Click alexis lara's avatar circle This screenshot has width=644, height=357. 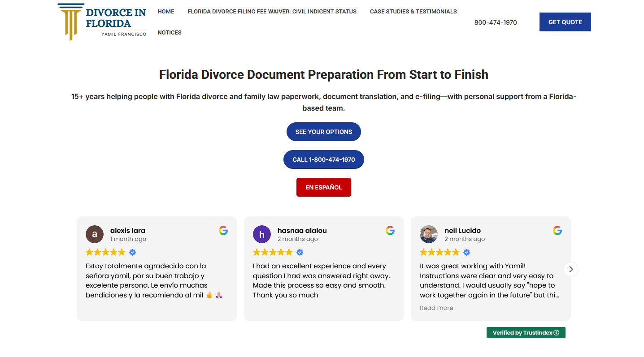[95, 234]
